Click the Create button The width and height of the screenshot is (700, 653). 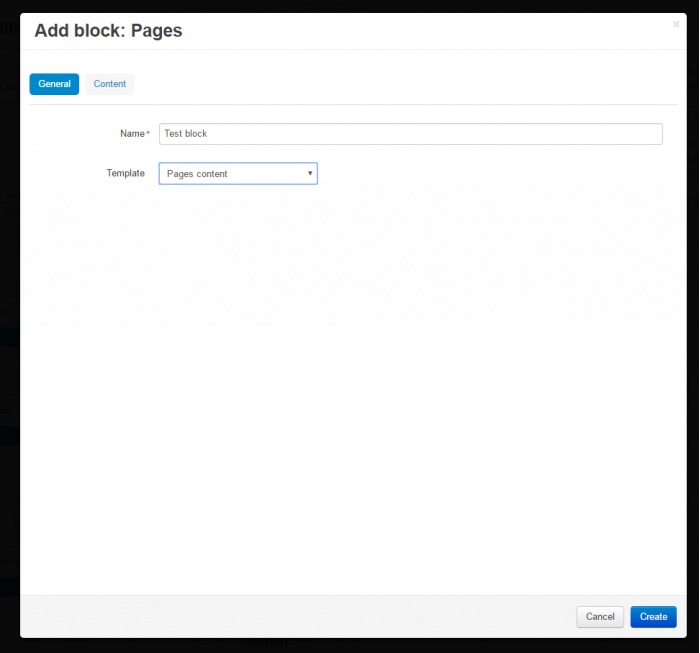[653, 616]
